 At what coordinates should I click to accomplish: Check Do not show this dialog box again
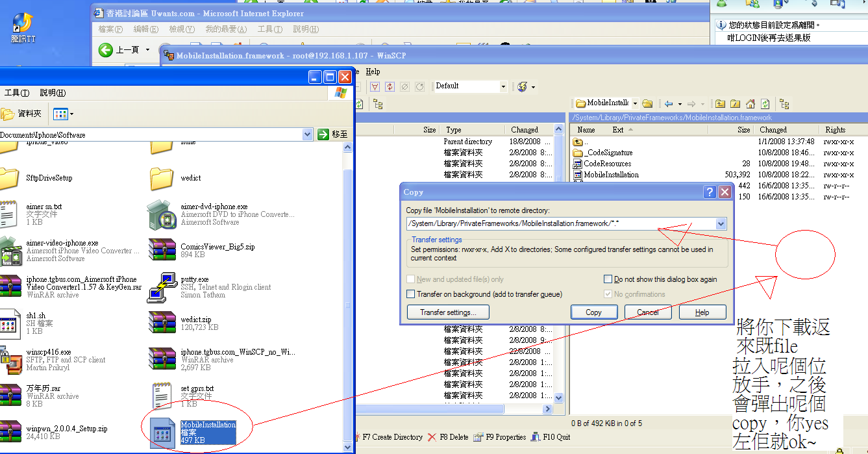(x=608, y=279)
